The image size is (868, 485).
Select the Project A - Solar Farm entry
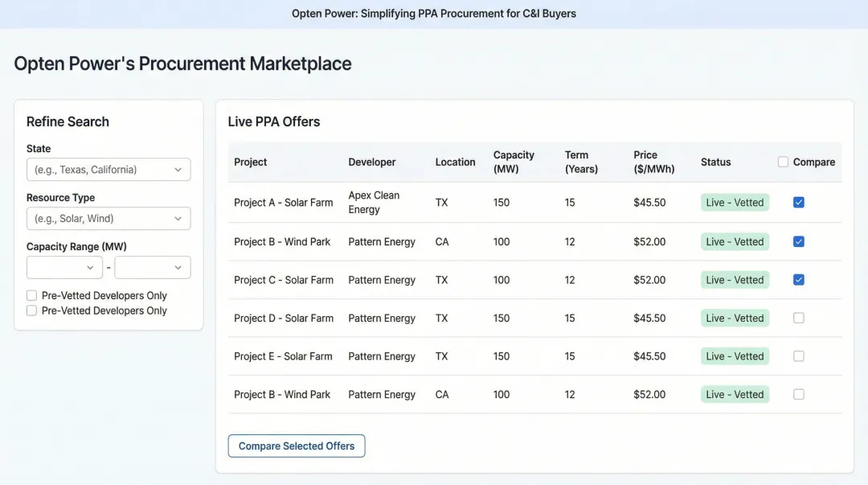point(283,202)
